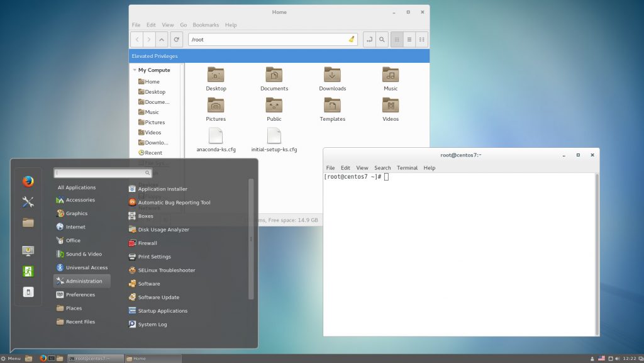The width and height of the screenshot is (644, 363).
Task: Click the volume icon in the system tray
Action: [618, 358]
